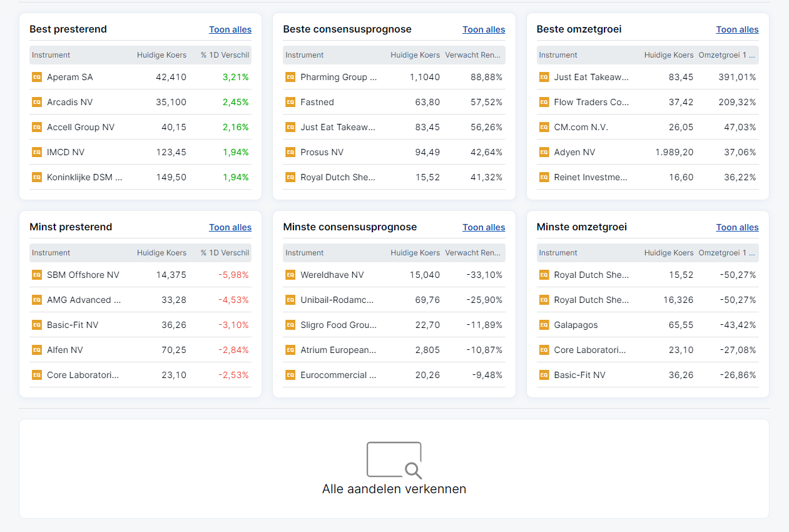Open Toon alles for Minste omzetgroei
Viewport: 789px width, 532px height.
(737, 227)
